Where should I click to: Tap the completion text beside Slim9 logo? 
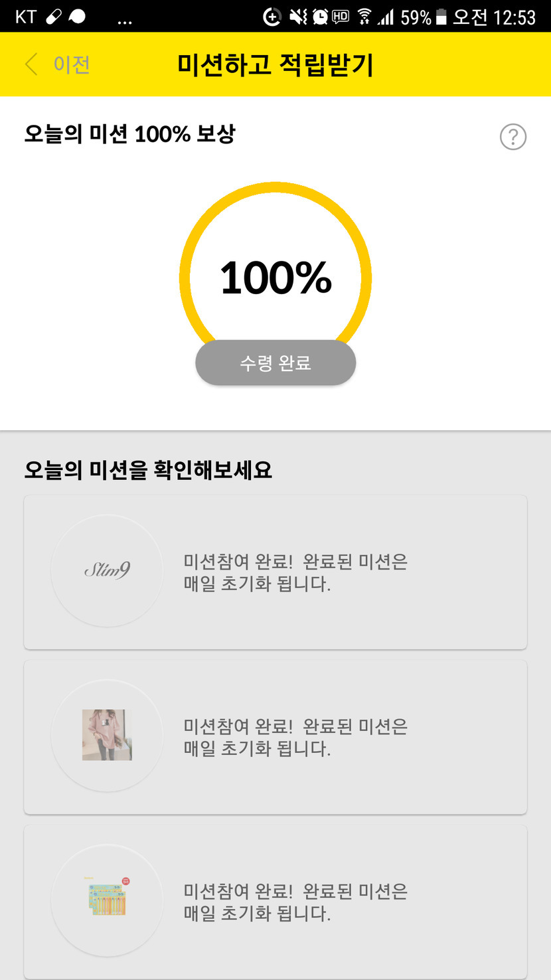pos(295,572)
